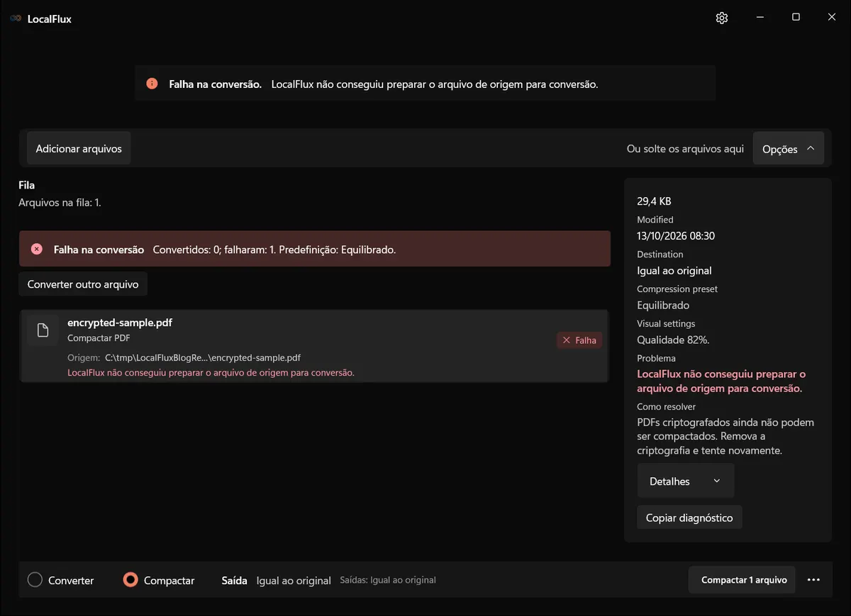851x616 pixels.
Task: Select the encrypted-sample.pdf file name
Action: coord(120,323)
